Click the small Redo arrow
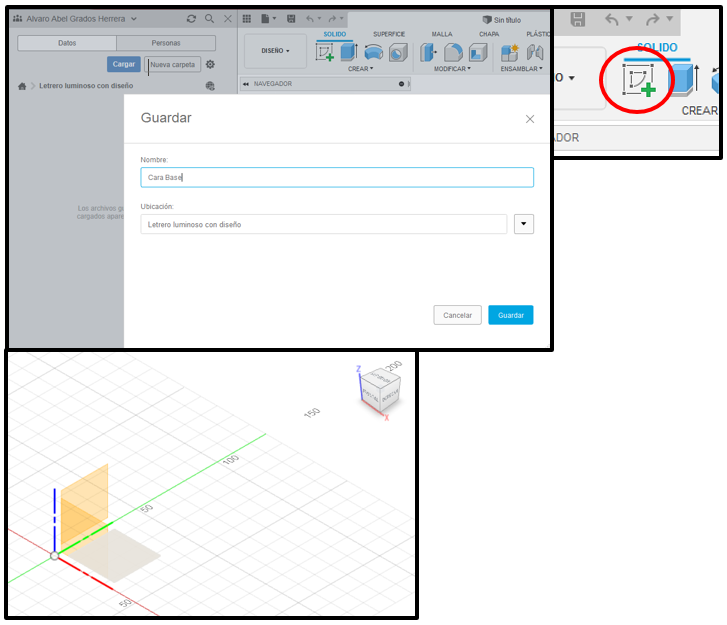This screenshot has height=625, width=727. pyautogui.click(x=332, y=19)
